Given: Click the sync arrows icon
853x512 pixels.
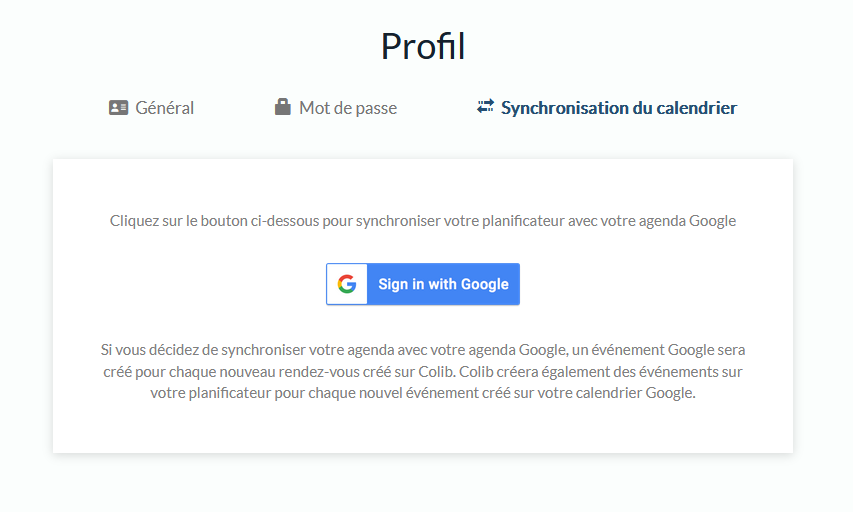Looking at the screenshot, I should tap(486, 106).
